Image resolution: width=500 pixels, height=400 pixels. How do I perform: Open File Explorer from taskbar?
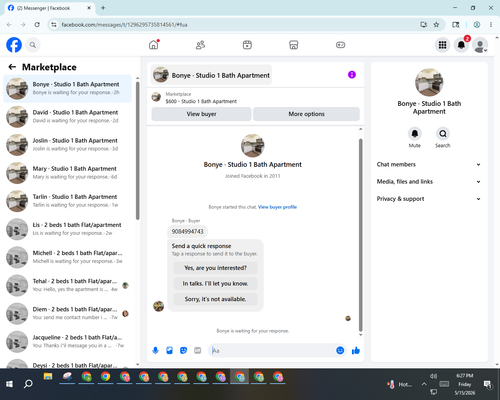pyautogui.click(x=48, y=377)
